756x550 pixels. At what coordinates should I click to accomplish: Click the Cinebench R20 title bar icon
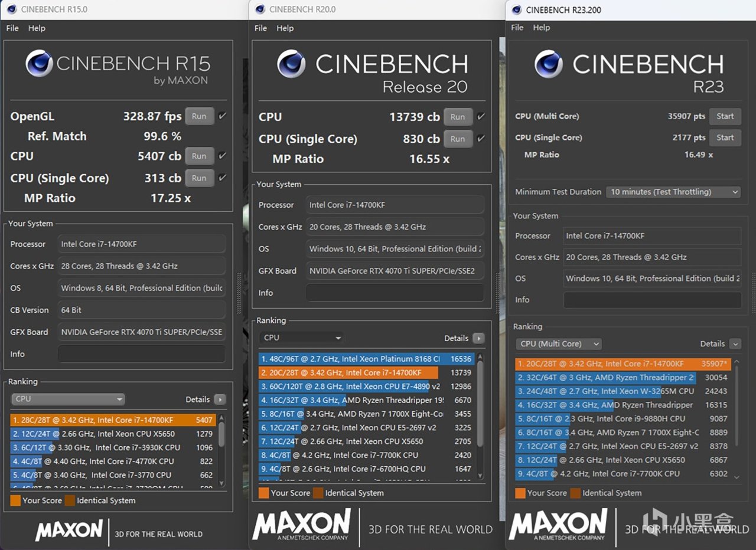click(259, 9)
